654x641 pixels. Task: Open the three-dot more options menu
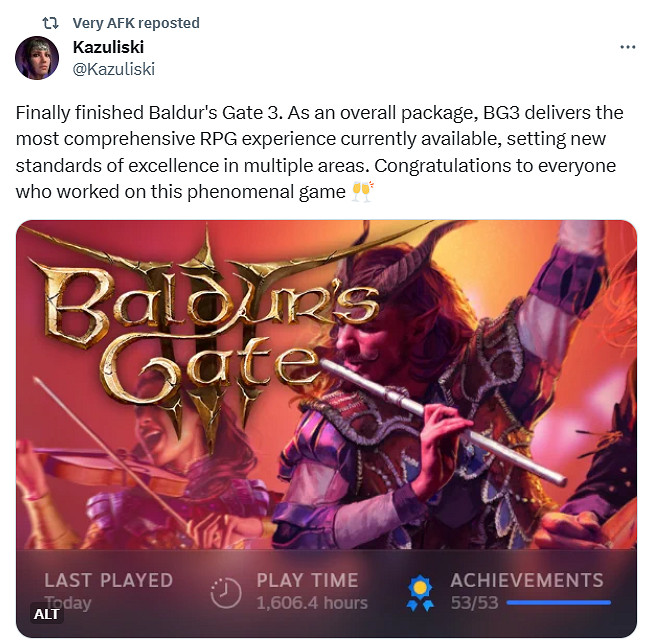pos(627,47)
